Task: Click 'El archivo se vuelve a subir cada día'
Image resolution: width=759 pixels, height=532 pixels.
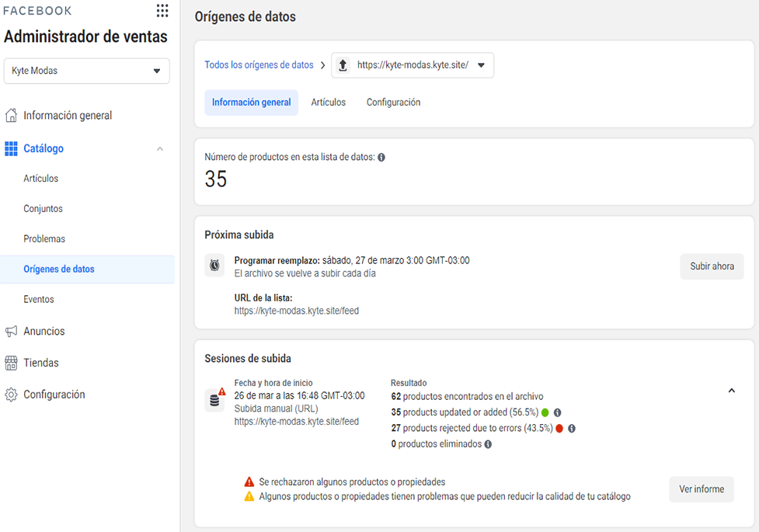Action: coord(305,273)
